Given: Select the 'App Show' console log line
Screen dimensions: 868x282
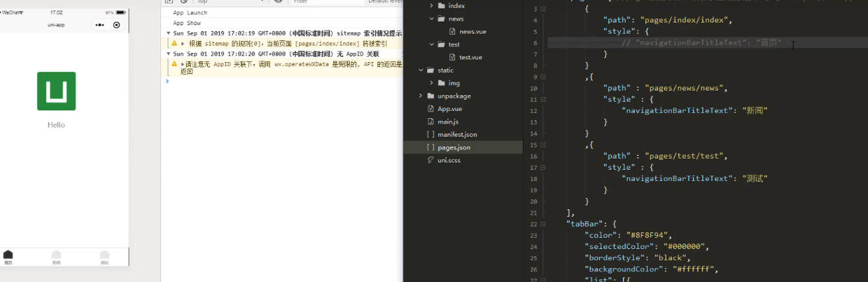Looking at the screenshot, I should coord(187,23).
